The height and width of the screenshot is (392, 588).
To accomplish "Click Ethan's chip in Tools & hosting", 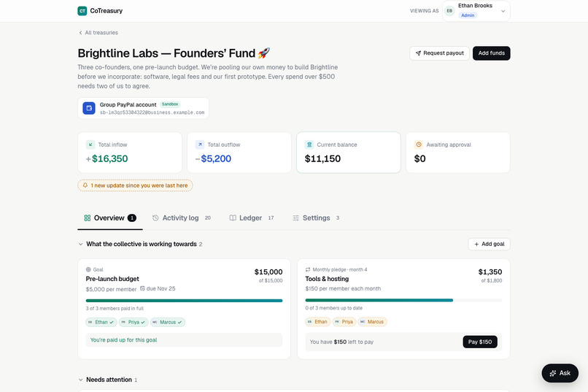I will coord(317,322).
